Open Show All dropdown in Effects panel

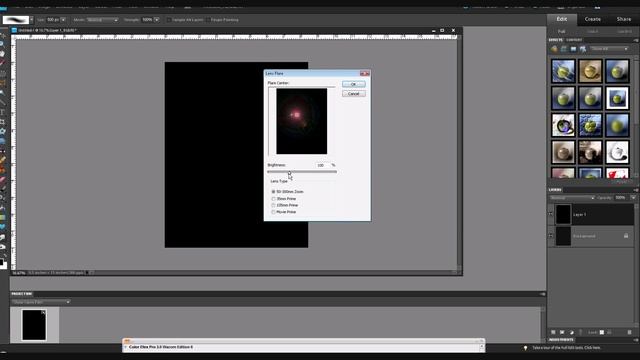pyautogui.click(x=609, y=49)
